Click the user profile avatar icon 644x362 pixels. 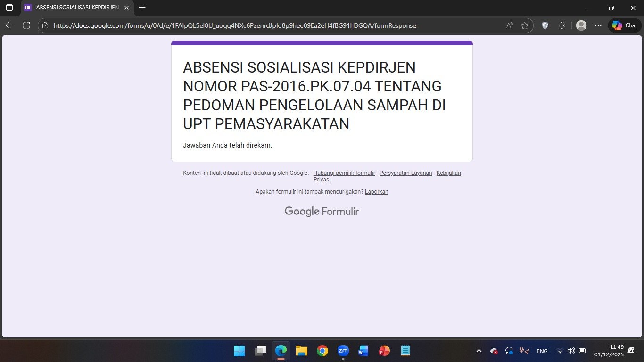point(581,25)
